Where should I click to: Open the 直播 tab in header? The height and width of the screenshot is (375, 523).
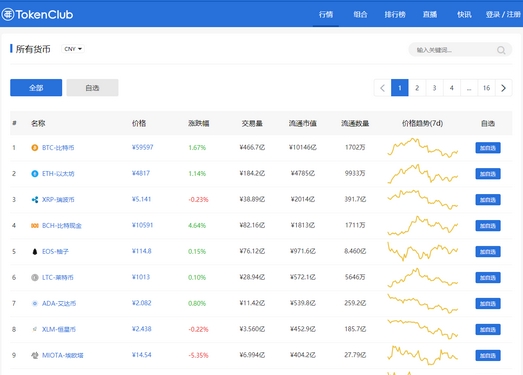(x=430, y=14)
